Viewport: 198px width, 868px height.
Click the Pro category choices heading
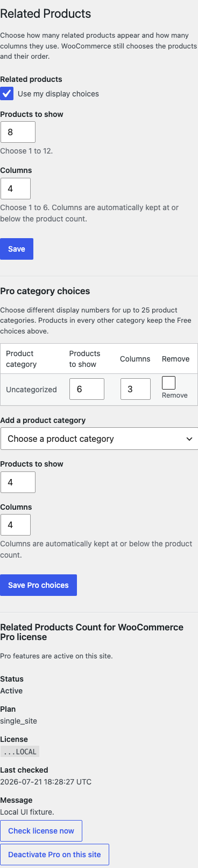(x=45, y=291)
